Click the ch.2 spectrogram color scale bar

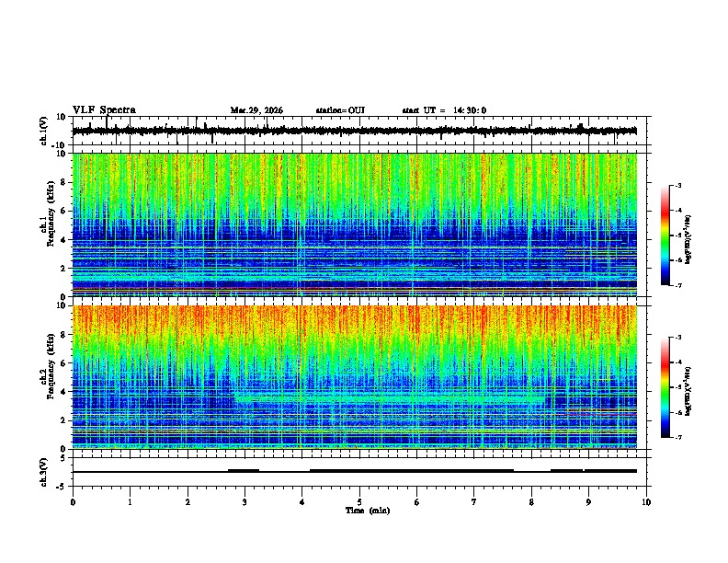point(665,387)
